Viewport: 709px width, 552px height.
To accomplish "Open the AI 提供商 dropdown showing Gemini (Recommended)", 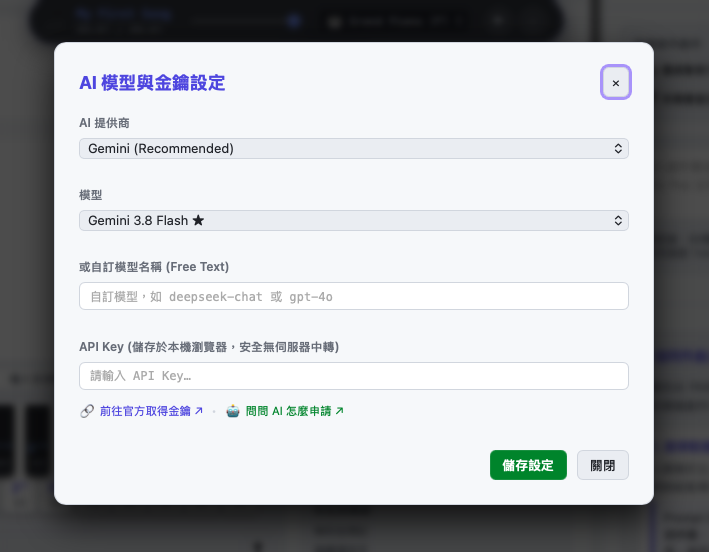I will (354, 149).
